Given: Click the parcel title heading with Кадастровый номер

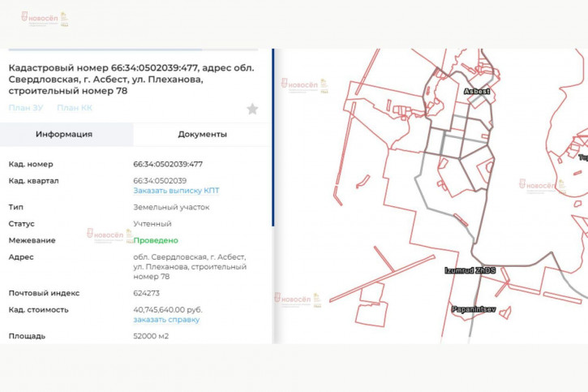Looking at the screenshot, I should coord(131,80).
